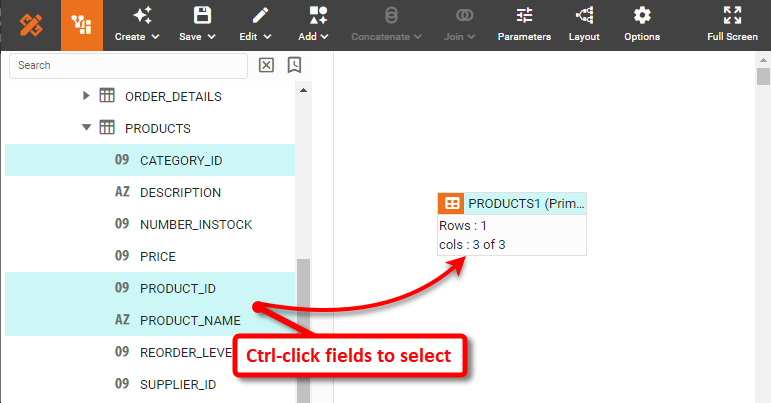Click 'cols : 3 of 3' in PRODUCTS1 node
The height and width of the screenshot is (403, 771).
point(472,245)
